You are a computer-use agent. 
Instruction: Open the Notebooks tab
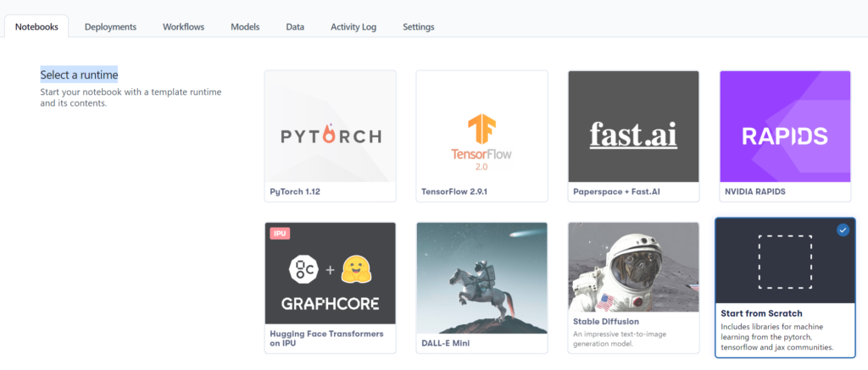[x=36, y=26]
